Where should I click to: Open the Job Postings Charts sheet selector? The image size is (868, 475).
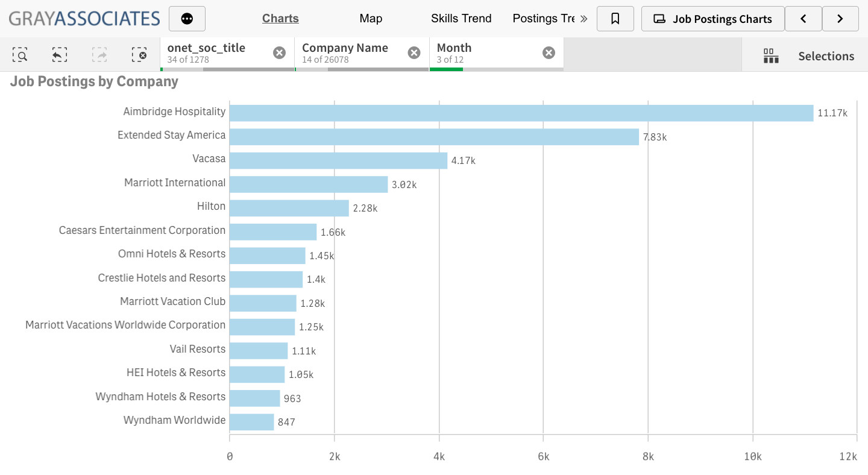point(713,19)
